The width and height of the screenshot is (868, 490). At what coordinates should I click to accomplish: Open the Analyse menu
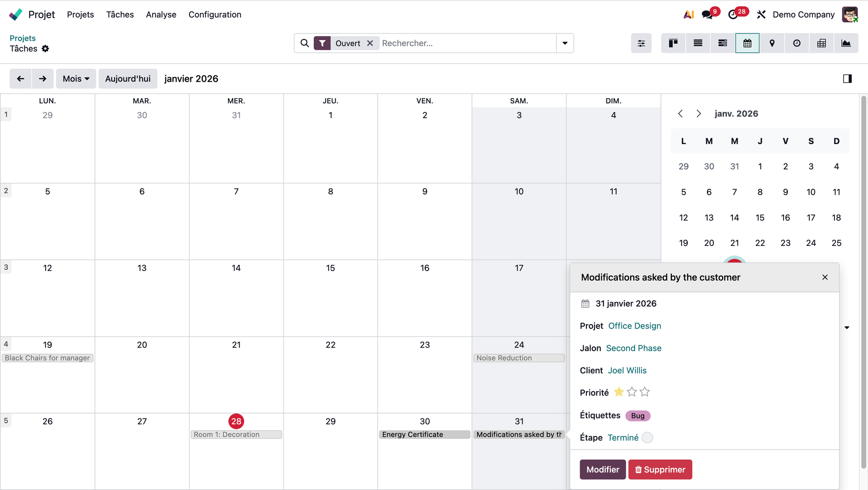click(161, 14)
